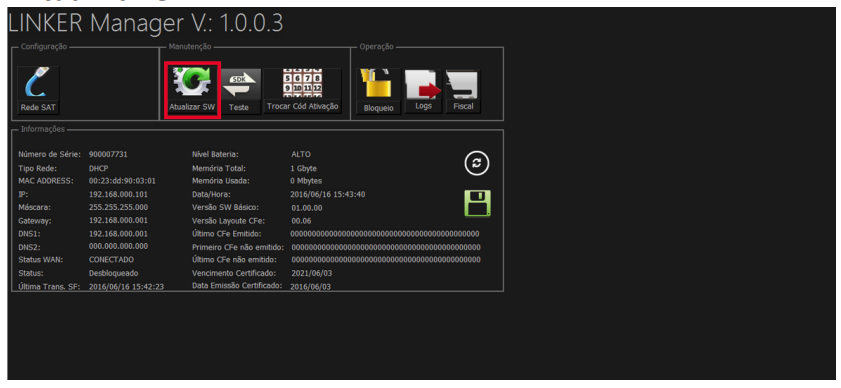Select the DHCP network type value
The height and width of the screenshot is (388, 841).
click(98, 168)
